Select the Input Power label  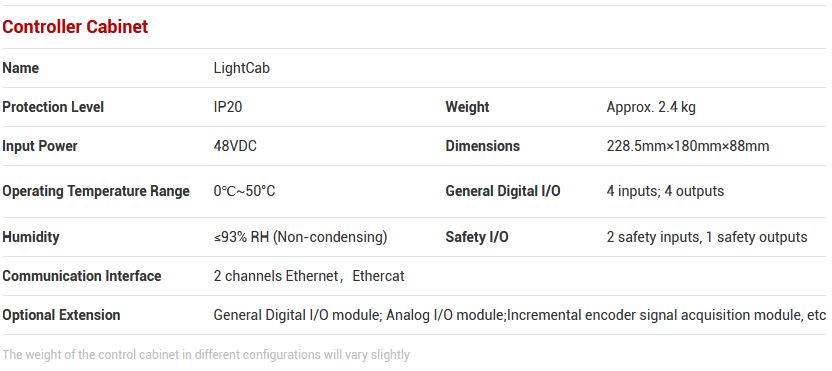(x=40, y=146)
